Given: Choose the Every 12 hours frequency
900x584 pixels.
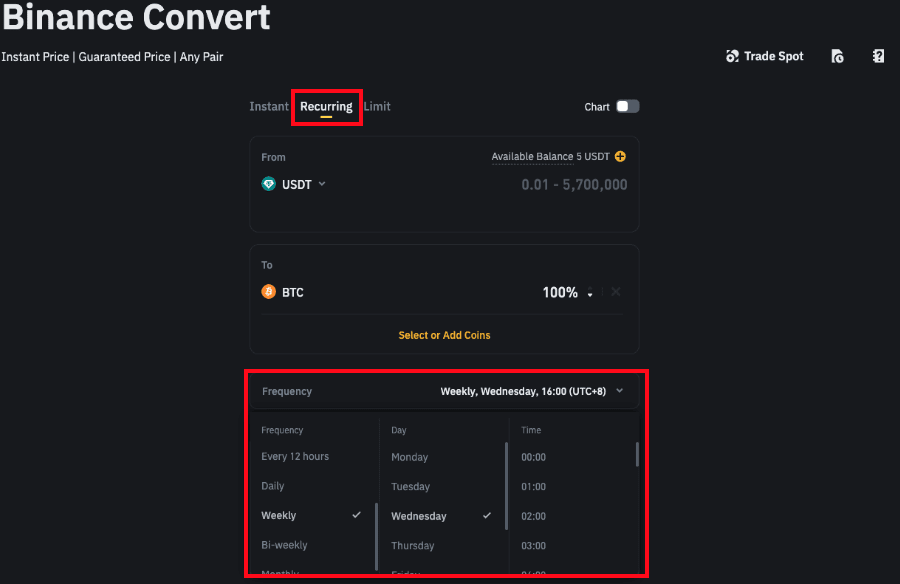Looking at the screenshot, I should pyautogui.click(x=295, y=457).
